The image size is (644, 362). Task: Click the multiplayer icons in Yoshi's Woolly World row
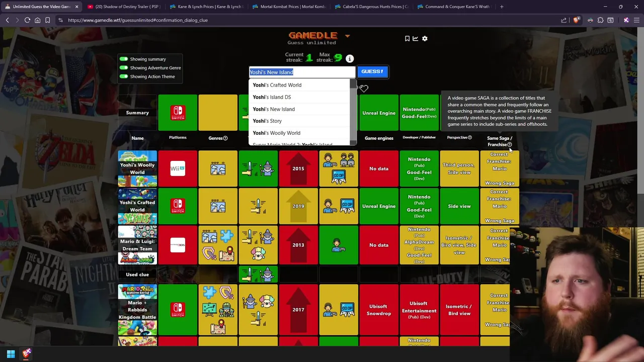coord(339,168)
